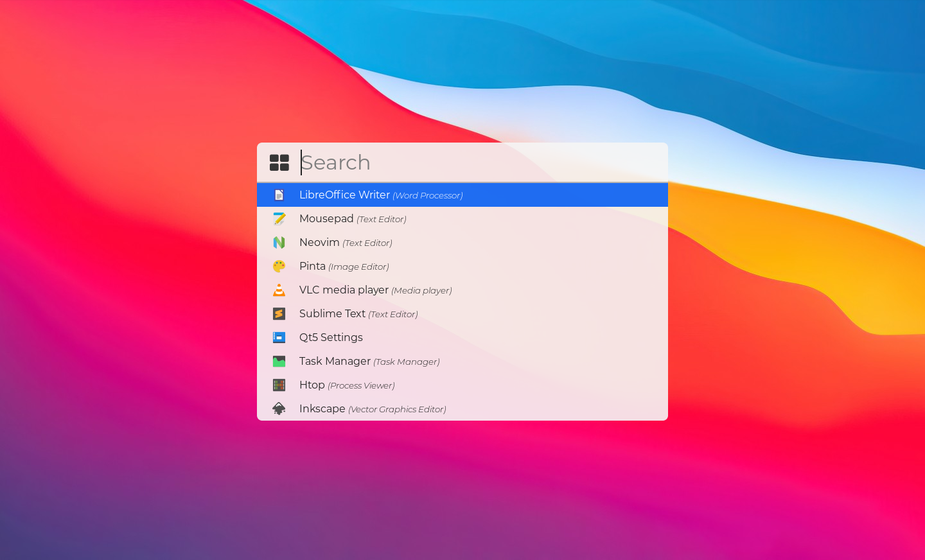Screen dimensions: 925x560
Task: Select Sublime Text (Text Editor) entry
Action: (x=463, y=313)
